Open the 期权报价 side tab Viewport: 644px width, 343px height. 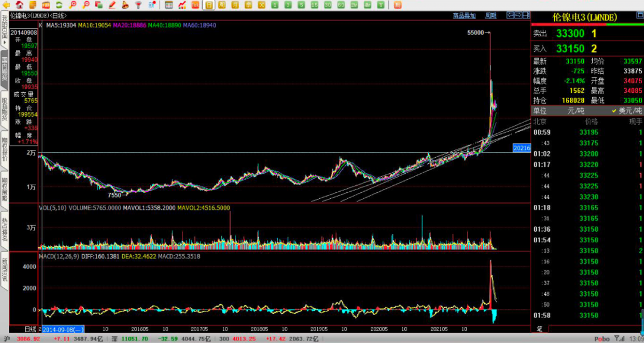(x=4, y=150)
